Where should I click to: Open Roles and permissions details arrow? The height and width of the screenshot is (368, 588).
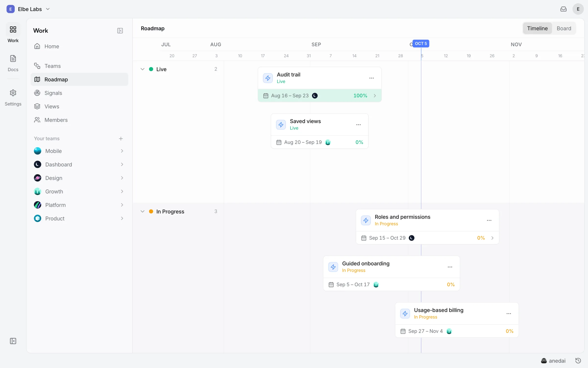pos(492,238)
